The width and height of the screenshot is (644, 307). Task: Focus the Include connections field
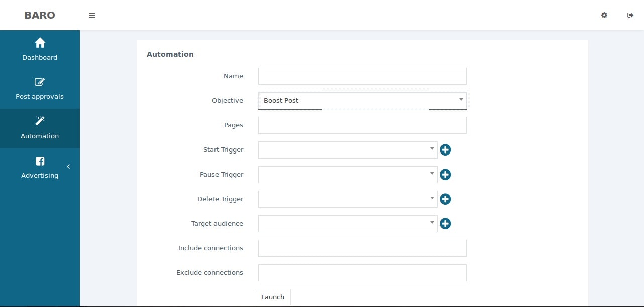pyautogui.click(x=362, y=248)
